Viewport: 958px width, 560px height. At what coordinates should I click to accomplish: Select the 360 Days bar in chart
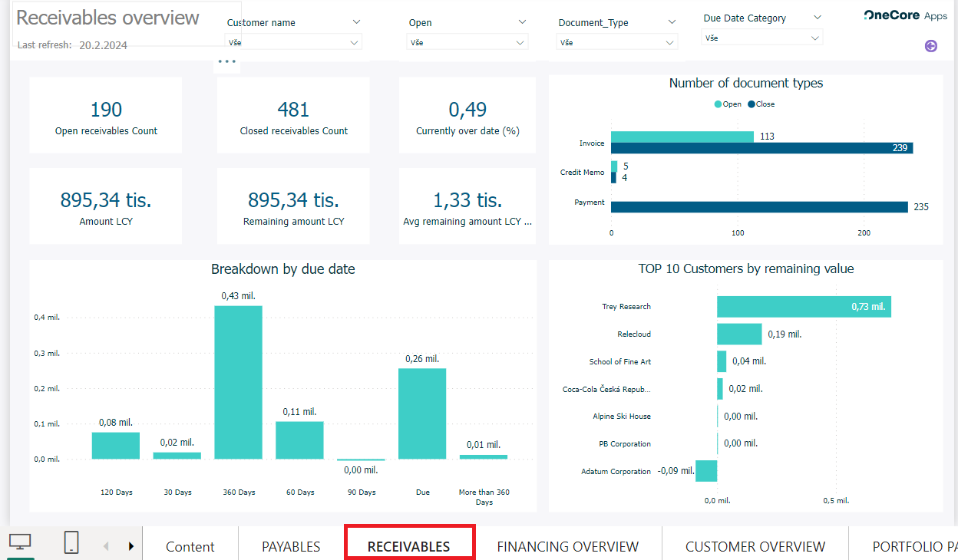238,382
